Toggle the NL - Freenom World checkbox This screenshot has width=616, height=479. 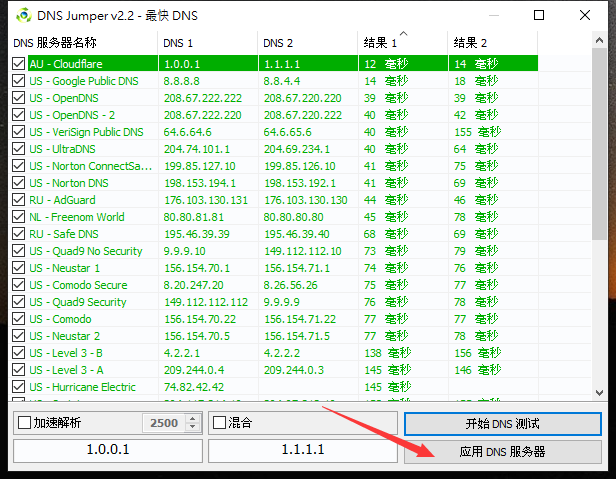(x=18, y=217)
